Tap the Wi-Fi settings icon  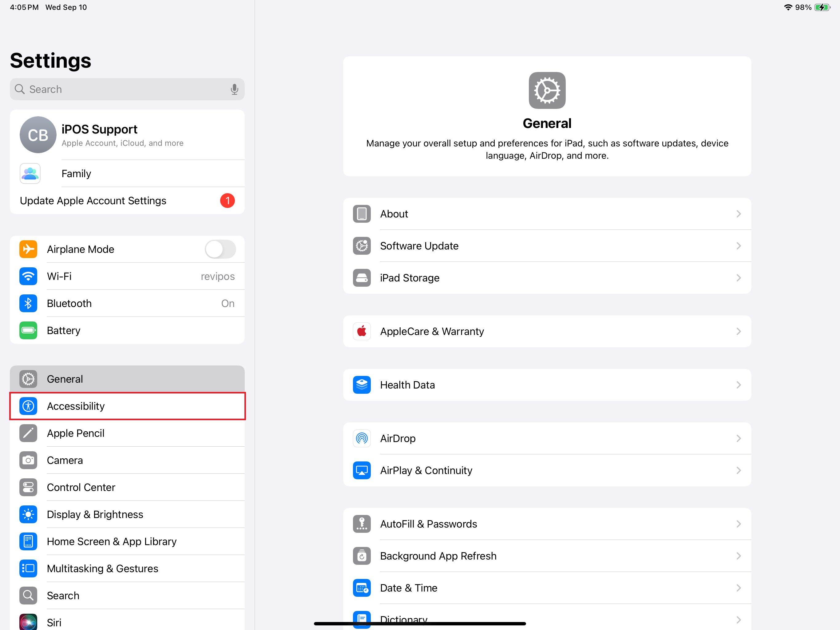29,276
